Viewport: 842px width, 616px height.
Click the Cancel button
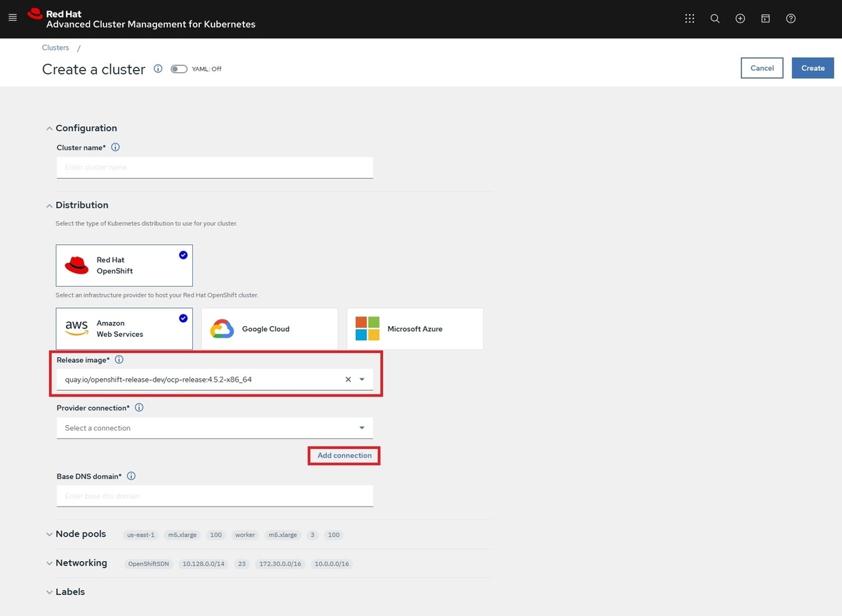tap(762, 68)
